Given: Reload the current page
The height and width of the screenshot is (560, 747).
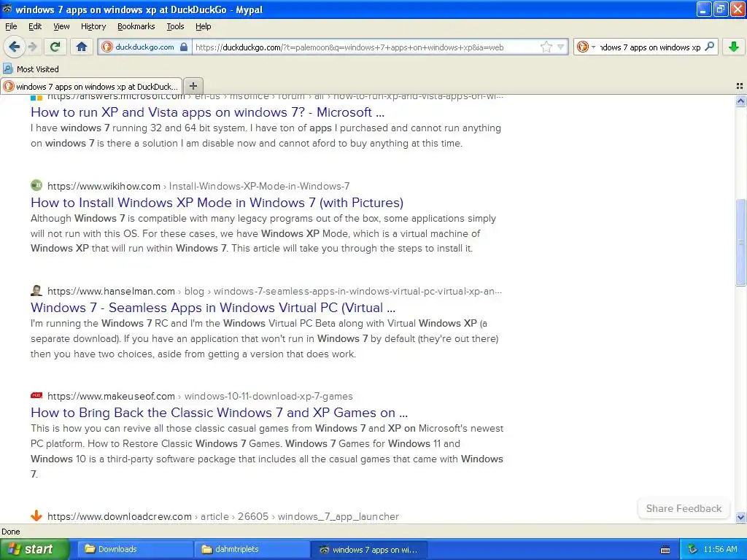Looking at the screenshot, I should click(55, 47).
